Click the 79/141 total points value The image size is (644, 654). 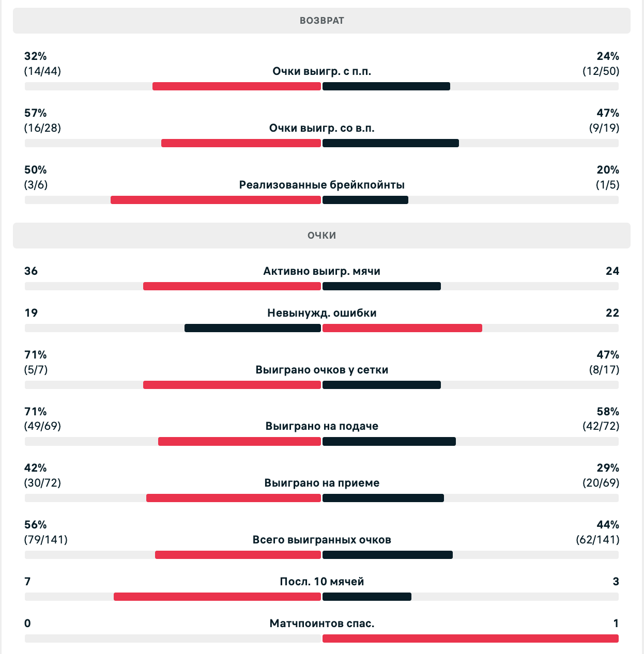point(46,540)
